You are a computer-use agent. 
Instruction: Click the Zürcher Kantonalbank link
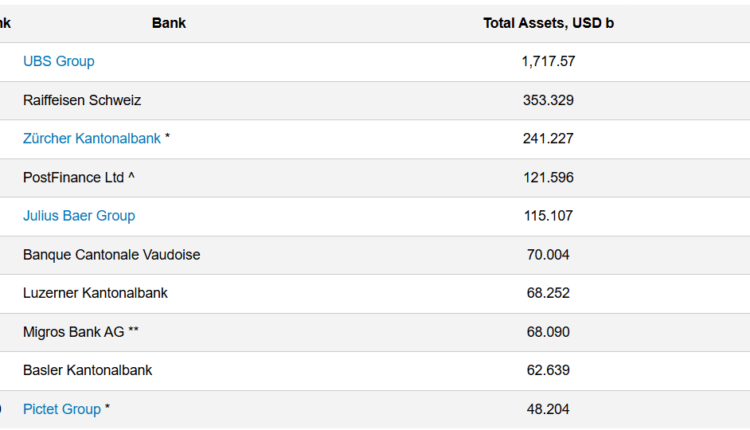[x=92, y=139]
